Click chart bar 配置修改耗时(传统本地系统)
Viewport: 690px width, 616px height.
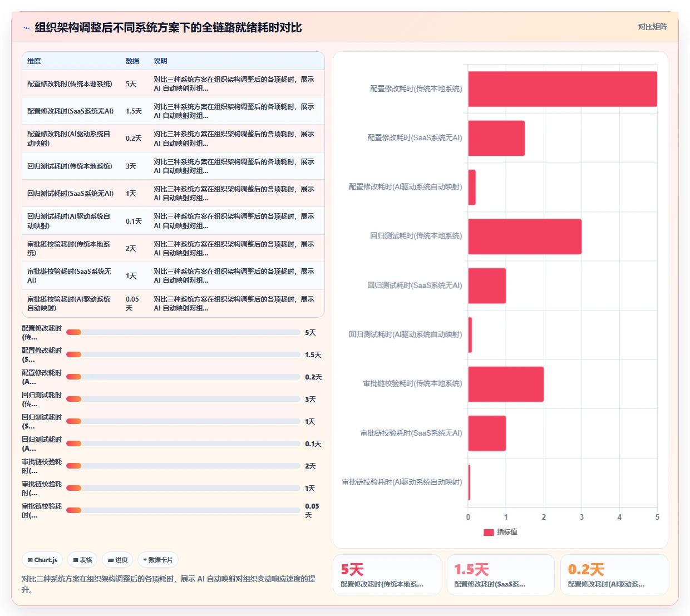563,89
